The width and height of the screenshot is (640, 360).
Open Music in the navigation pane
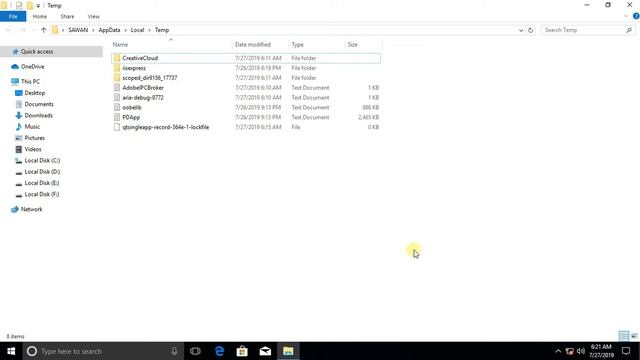tap(32, 127)
